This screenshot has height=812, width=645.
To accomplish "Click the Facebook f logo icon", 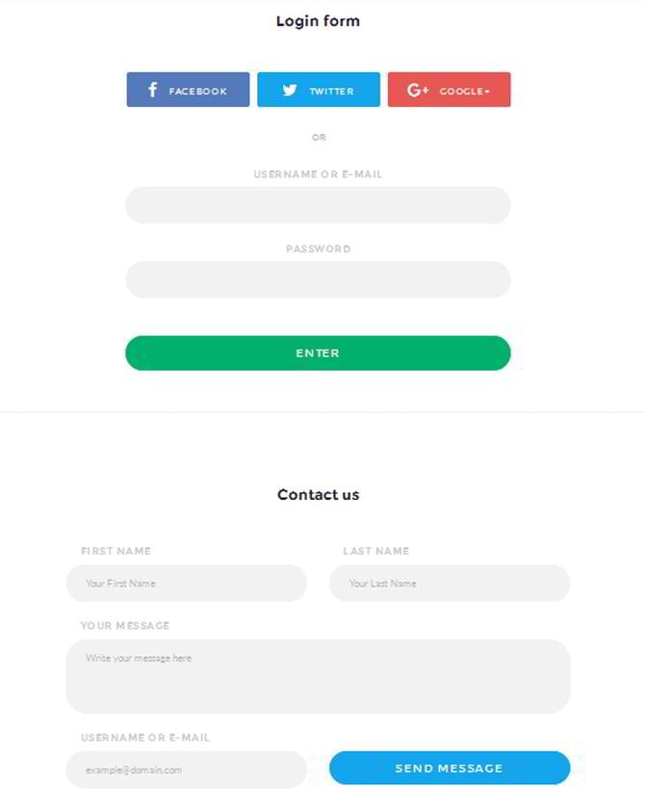I will click(152, 90).
